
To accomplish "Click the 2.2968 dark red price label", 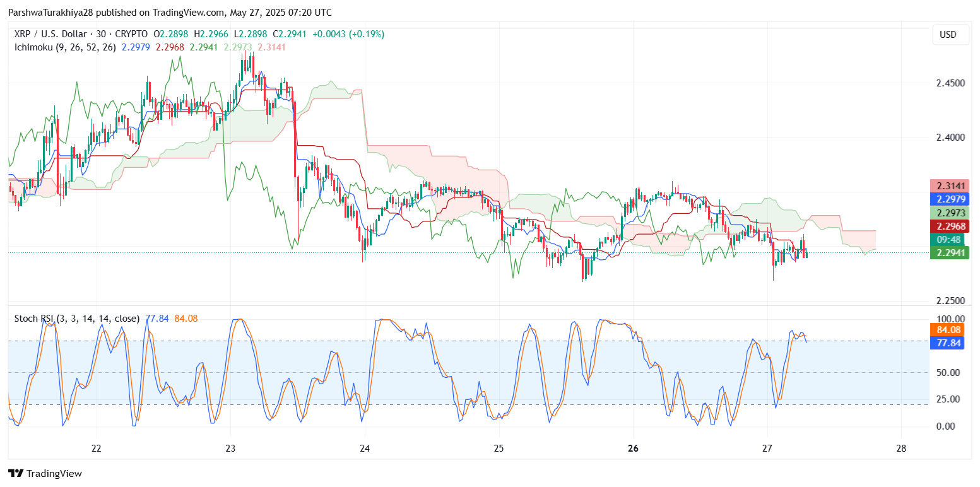I will click(948, 226).
